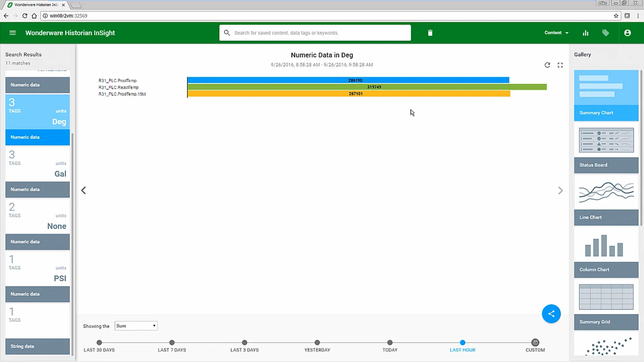The height and width of the screenshot is (362, 644).
Task: Refresh the Numeric Data chart
Action: point(547,65)
